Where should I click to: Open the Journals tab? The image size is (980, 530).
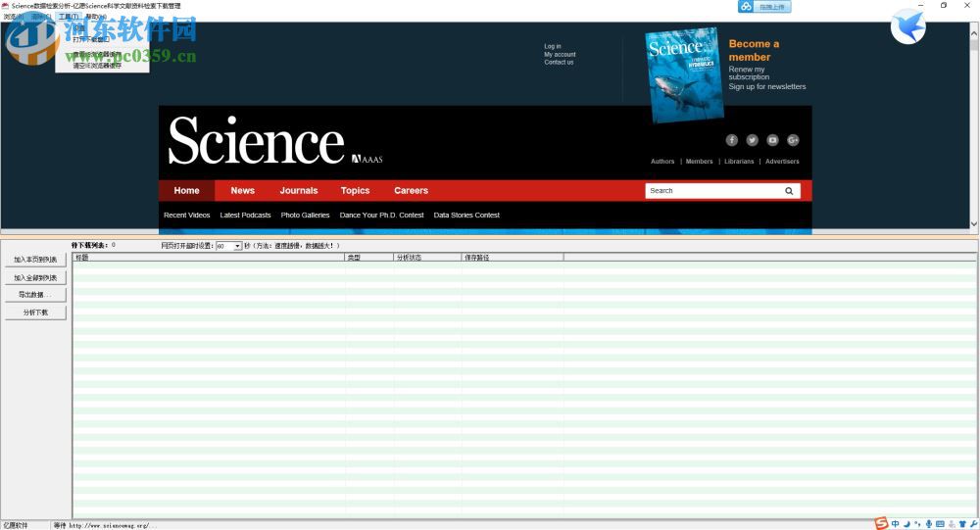click(x=299, y=191)
